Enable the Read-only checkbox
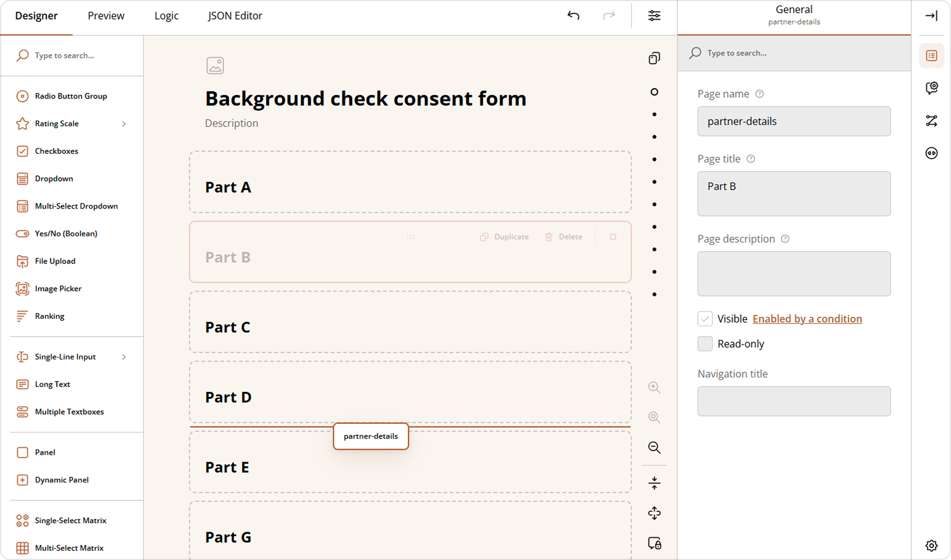 [705, 344]
